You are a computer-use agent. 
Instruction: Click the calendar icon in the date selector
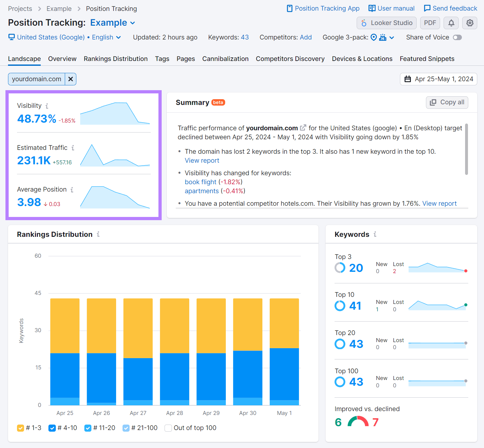pos(408,79)
